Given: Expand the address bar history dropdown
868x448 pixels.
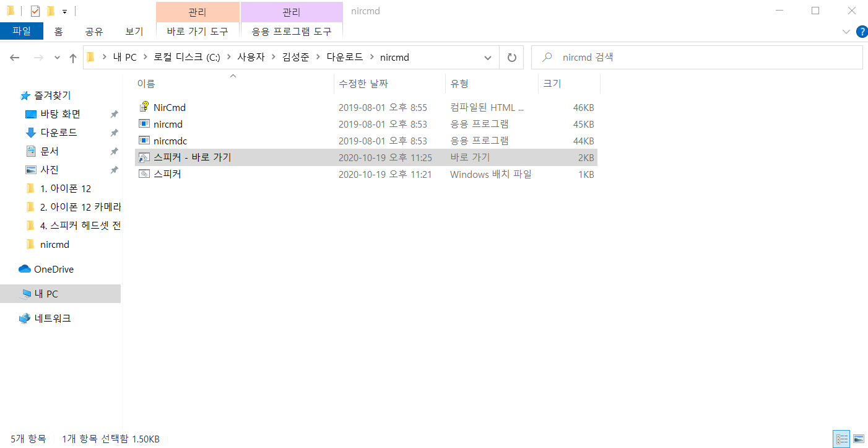Looking at the screenshot, I should (488, 57).
